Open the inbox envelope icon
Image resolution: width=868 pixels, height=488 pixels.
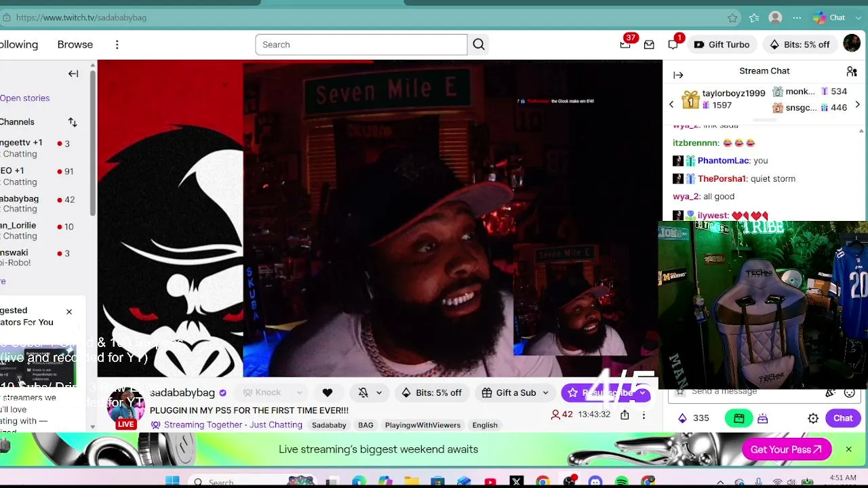(x=649, y=45)
